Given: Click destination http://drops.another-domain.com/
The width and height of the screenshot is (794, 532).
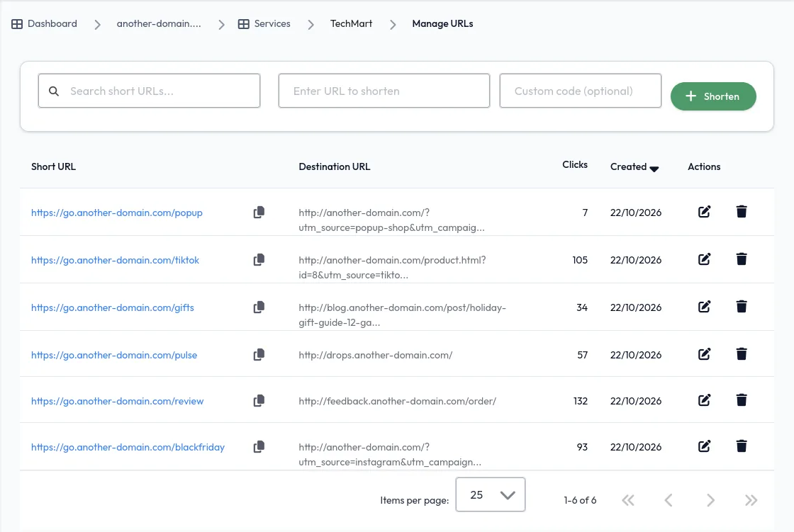Looking at the screenshot, I should click(375, 356).
